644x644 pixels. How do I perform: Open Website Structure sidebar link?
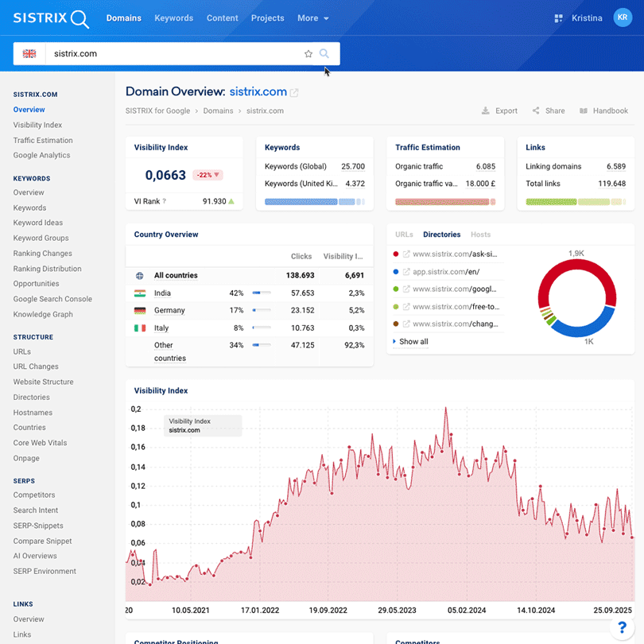(43, 382)
